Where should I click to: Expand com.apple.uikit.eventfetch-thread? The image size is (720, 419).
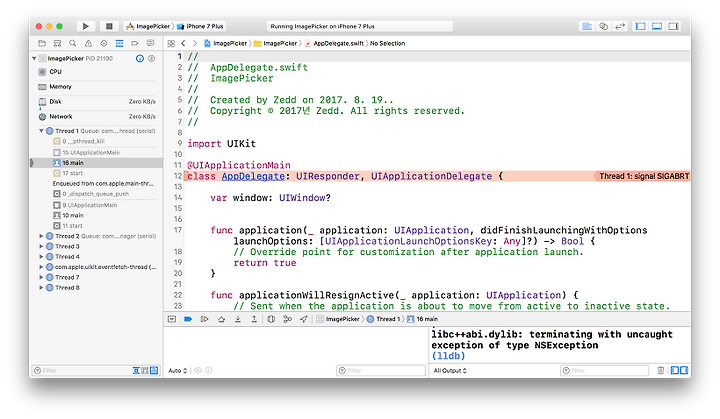(x=41, y=267)
